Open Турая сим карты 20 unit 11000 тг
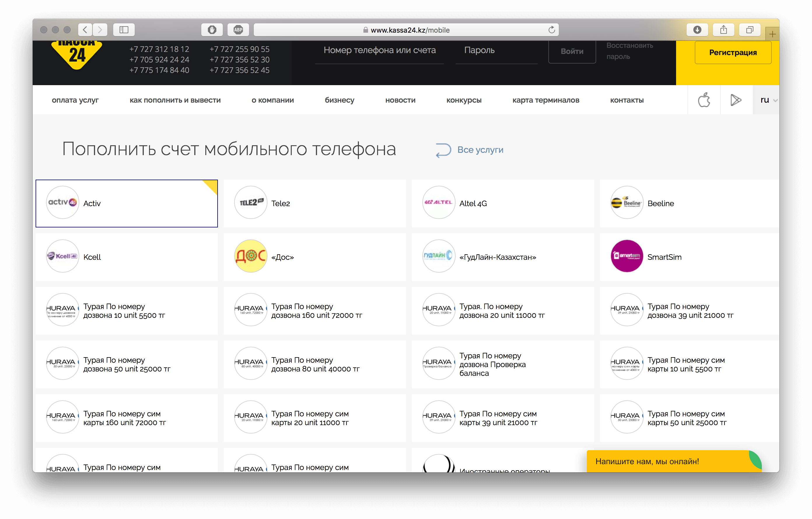Screen dimensions: 812x519 315,418
